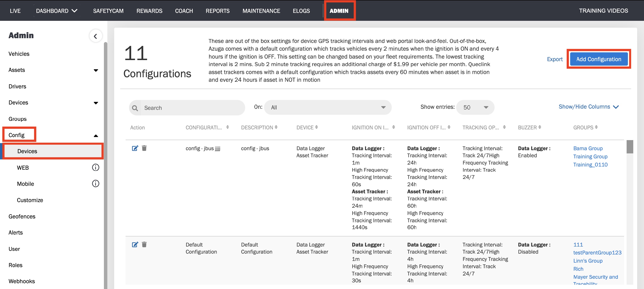Screen dimensions: 644x289
Task: Open Vehicles in Admin sidebar
Action: (x=19, y=54)
